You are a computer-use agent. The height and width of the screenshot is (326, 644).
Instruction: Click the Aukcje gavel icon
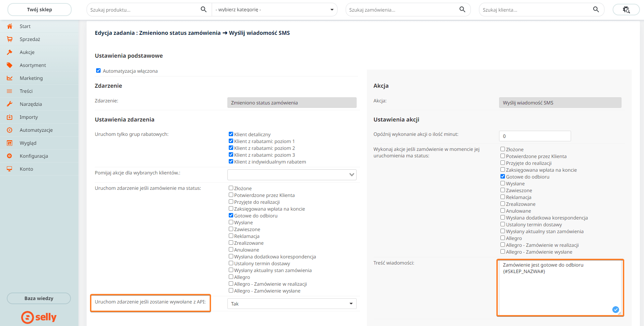pos(10,52)
